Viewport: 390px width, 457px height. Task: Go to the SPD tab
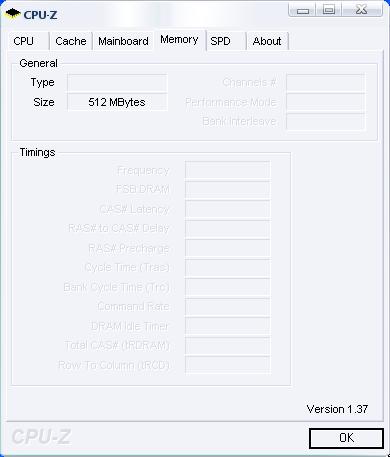tap(226, 41)
